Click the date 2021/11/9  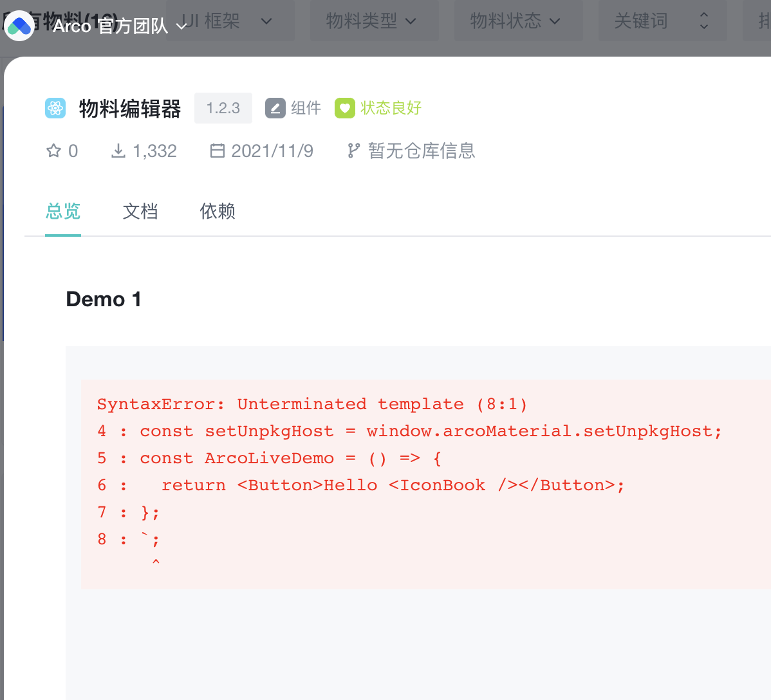coord(272,151)
